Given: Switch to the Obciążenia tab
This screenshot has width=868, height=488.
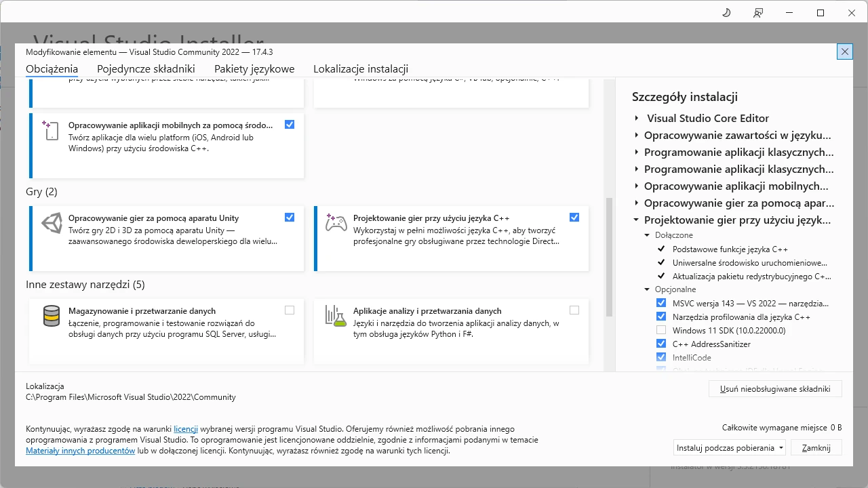Looking at the screenshot, I should pos(52,68).
